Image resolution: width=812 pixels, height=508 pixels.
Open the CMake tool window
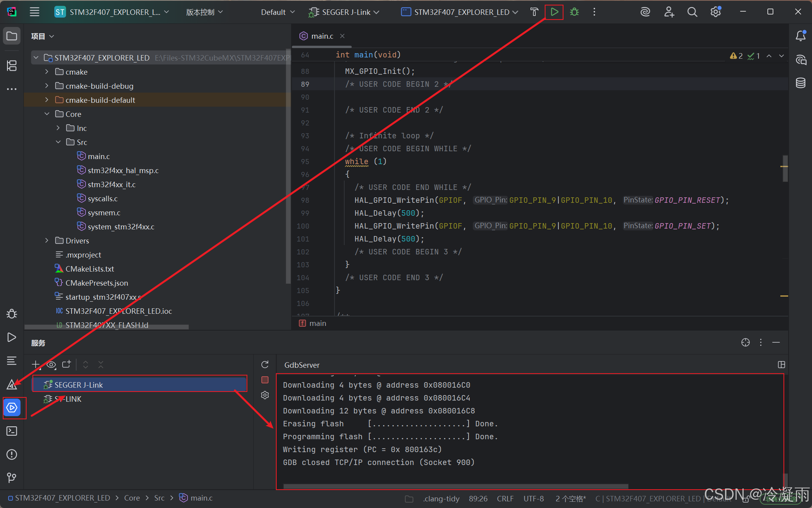[x=12, y=385]
